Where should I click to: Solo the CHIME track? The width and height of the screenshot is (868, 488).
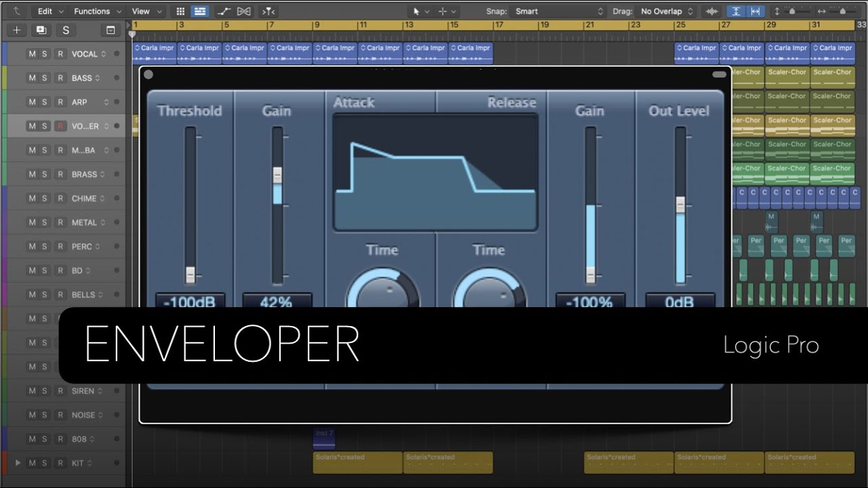(45, 199)
